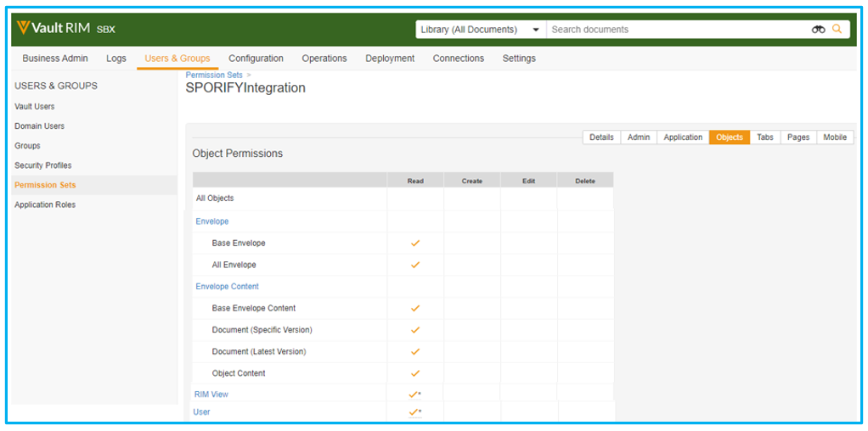Go to the Business Admin tab
Viewport: 868px width, 431px height.
55,59
